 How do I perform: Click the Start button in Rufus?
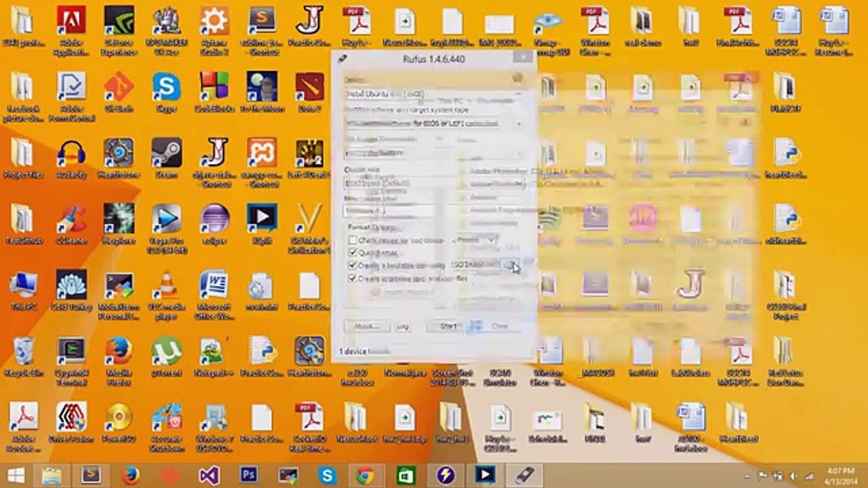448,326
